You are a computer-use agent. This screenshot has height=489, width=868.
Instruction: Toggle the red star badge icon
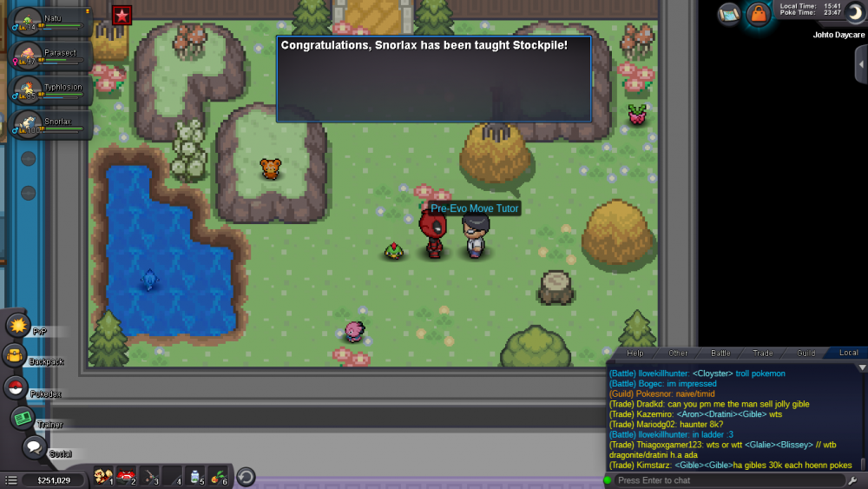tap(122, 15)
